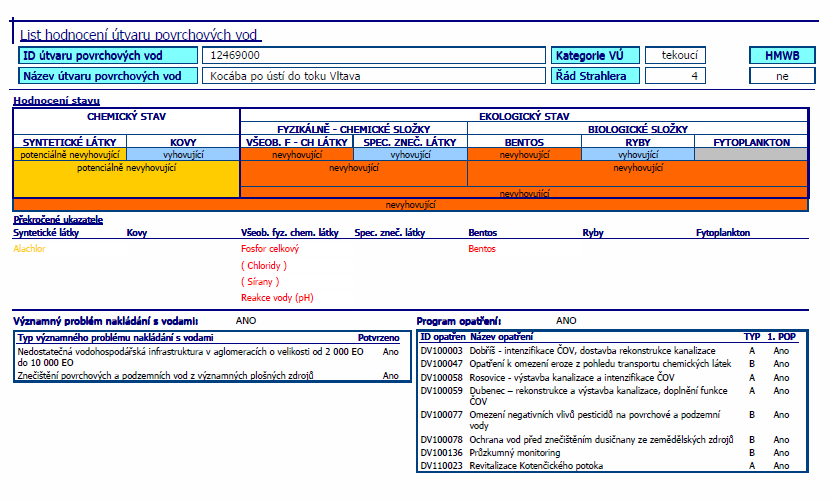Click the red 'Bentos' exceeded indicator
Viewport: 830px width, 501px height.
tap(482, 248)
